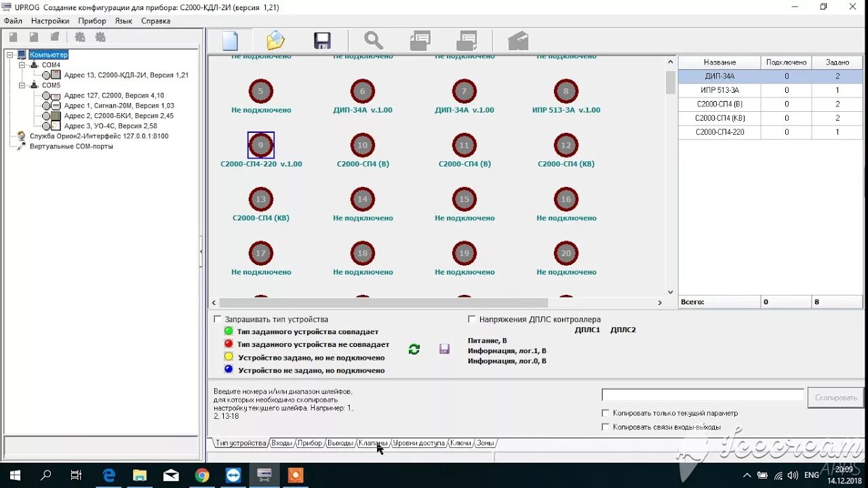Select device circle number 19

[x=465, y=253]
